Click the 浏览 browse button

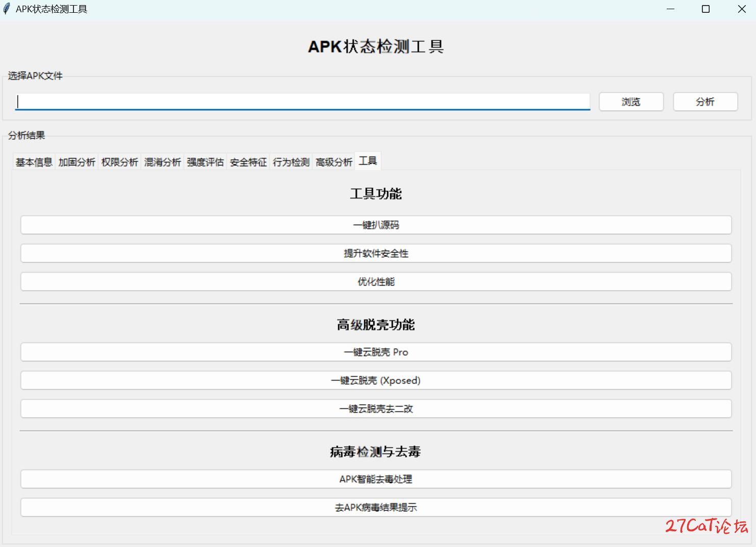[631, 102]
